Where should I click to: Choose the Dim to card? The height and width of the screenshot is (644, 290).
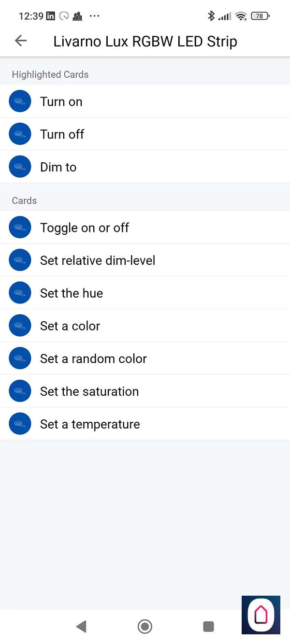tap(145, 167)
